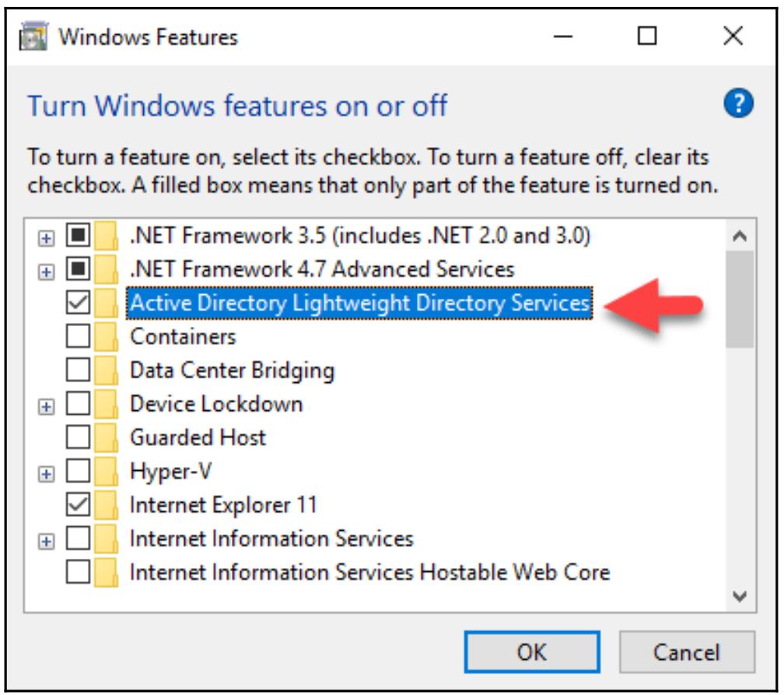Expand the Hyper-V feature tree
Viewport: 784px width, 695px height.
pos(48,472)
